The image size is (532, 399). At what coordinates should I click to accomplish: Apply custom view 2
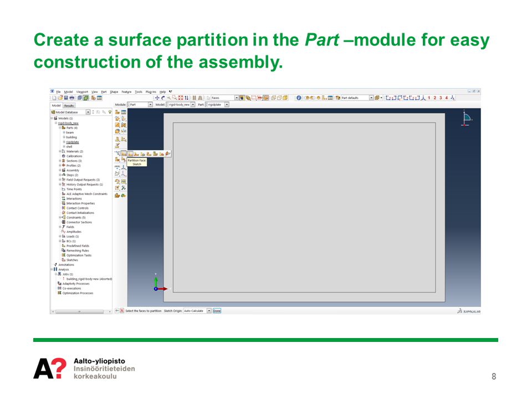[434, 98]
